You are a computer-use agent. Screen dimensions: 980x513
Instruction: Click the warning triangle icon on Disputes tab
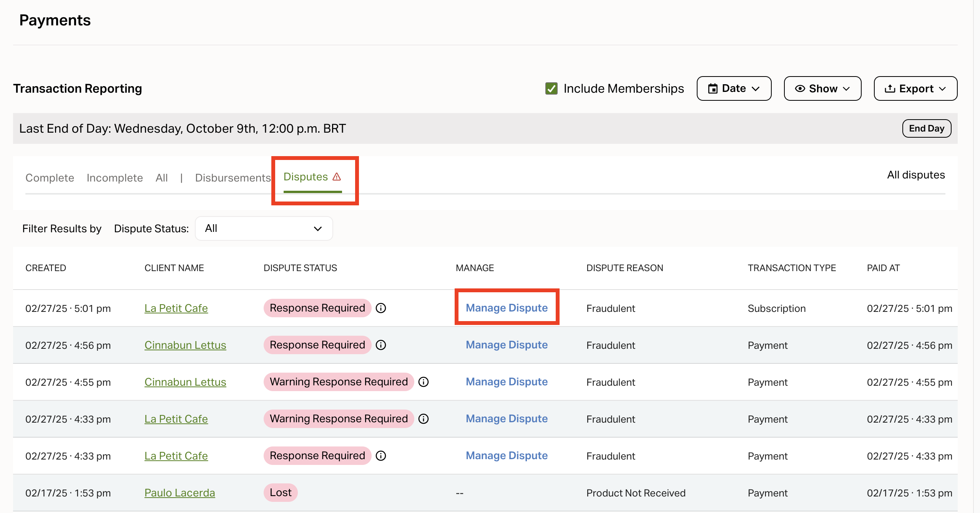coord(337,177)
